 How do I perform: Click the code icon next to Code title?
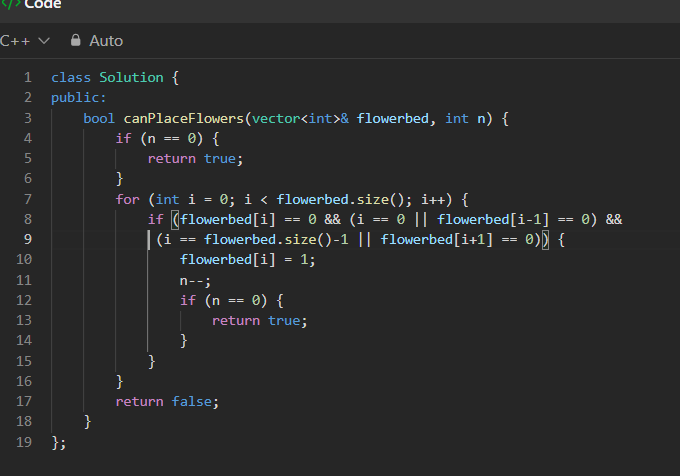click(10, 4)
